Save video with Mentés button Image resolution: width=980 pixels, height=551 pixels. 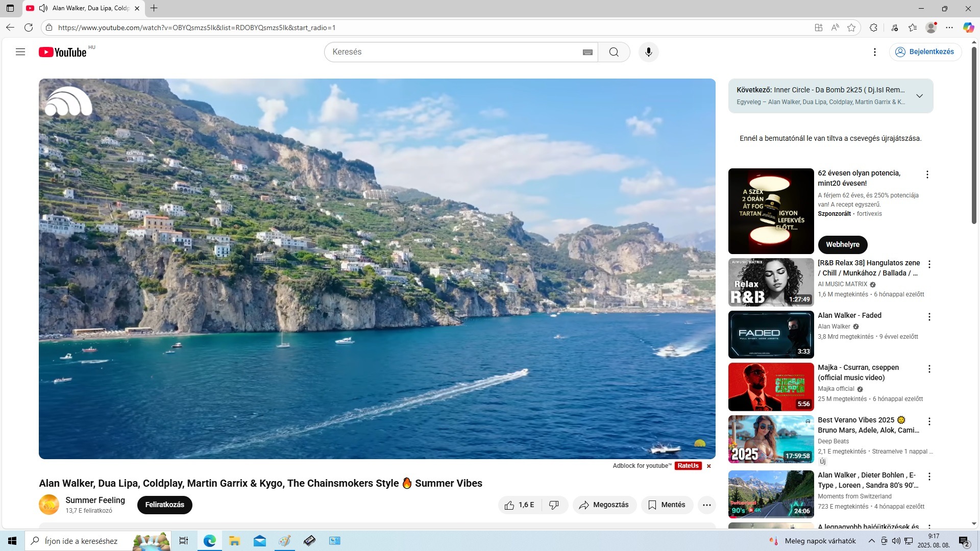pos(667,505)
